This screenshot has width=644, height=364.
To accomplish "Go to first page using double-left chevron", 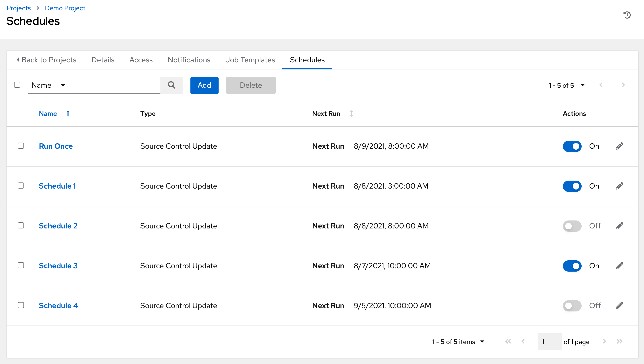I will [508, 341].
